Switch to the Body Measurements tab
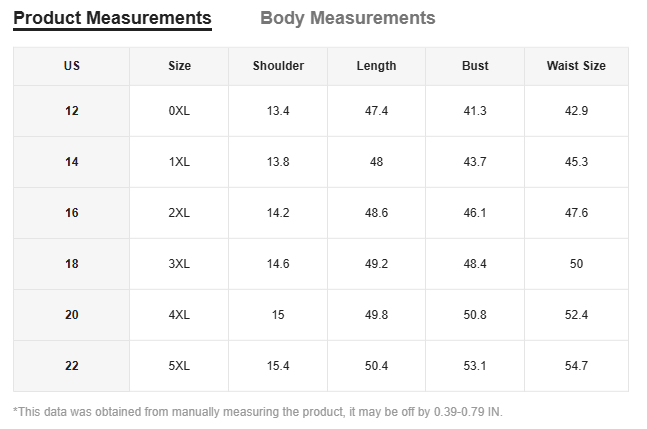This screenshot has height=429, width=647. point(347,18)
